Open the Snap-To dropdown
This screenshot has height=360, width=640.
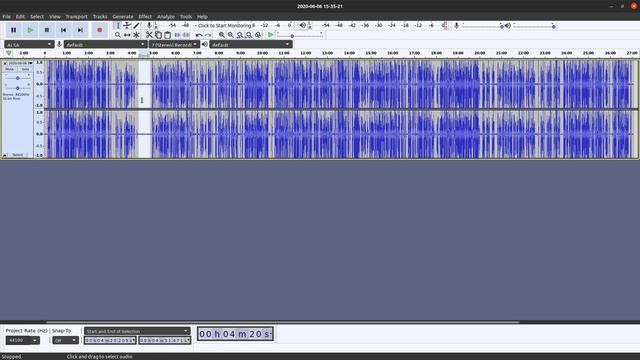coord(65,340)
